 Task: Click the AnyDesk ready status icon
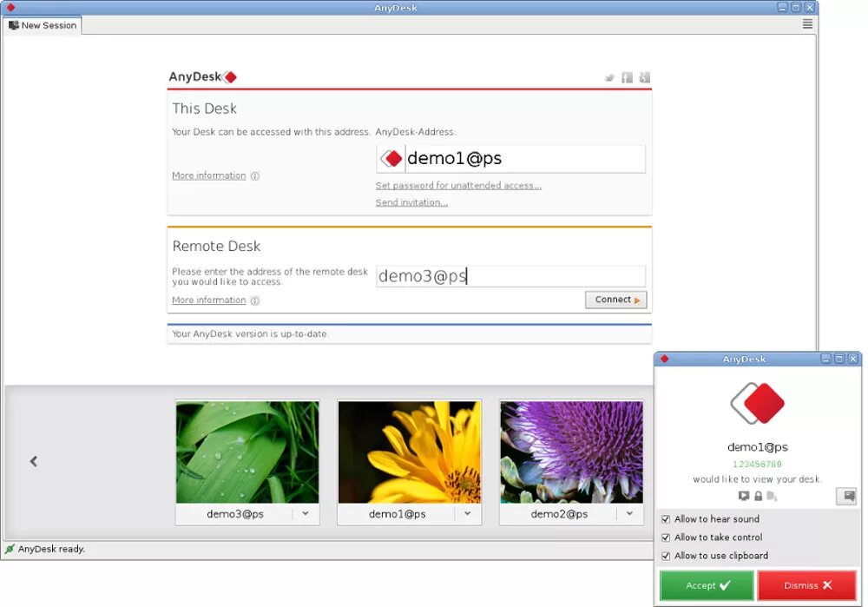point(10,549)
